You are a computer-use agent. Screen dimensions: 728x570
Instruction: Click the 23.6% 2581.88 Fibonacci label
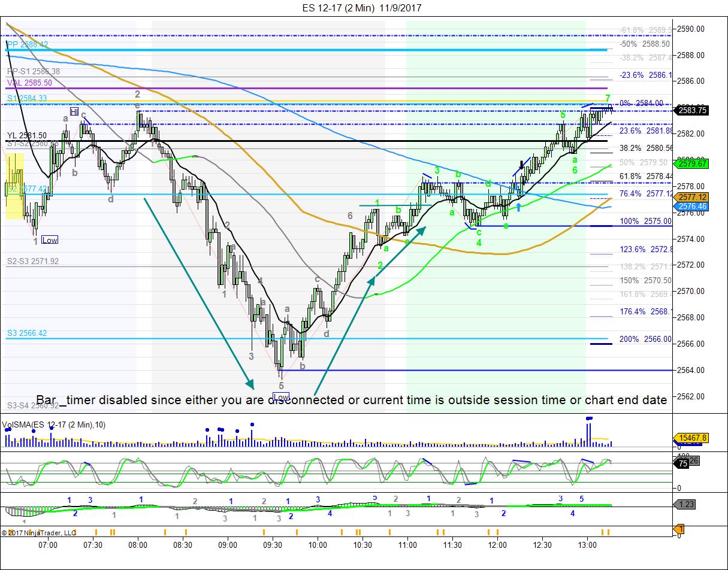[645, 131]
